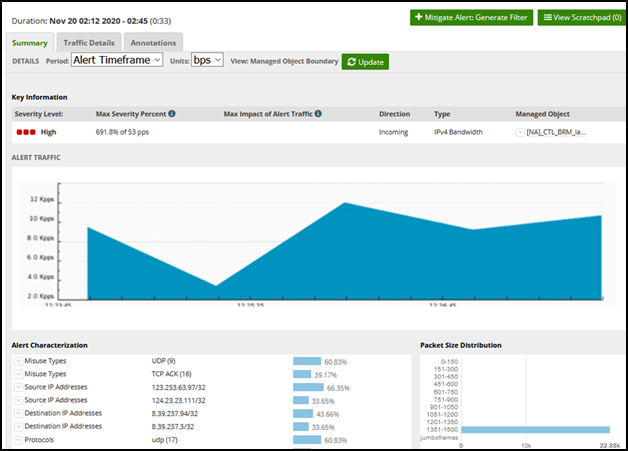
Task: Open the Traffic Details tab
Action: 89,42
